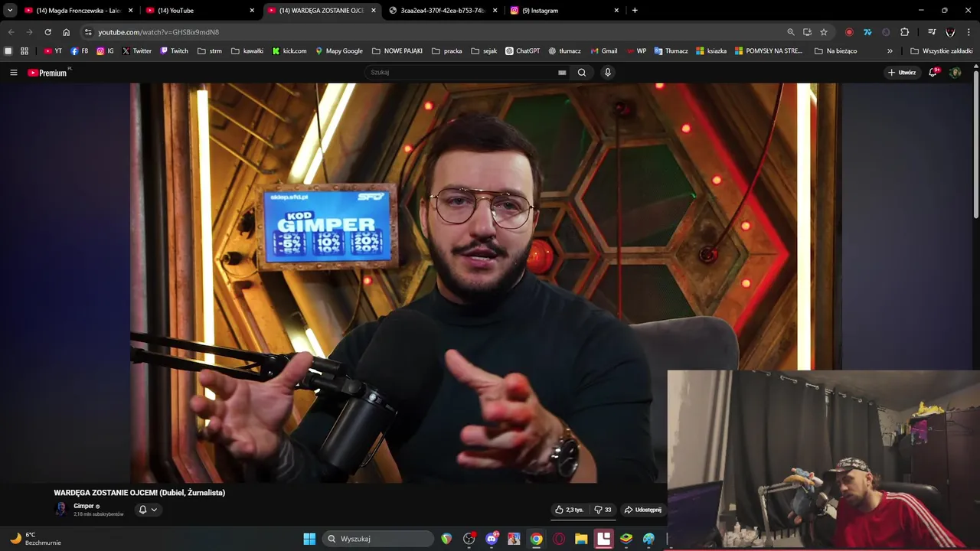Screen dimensions: 980x551
Task: Open notification bell dropdown beside Gimper channel
Action: pyautogui.click(x=148, y=510)
